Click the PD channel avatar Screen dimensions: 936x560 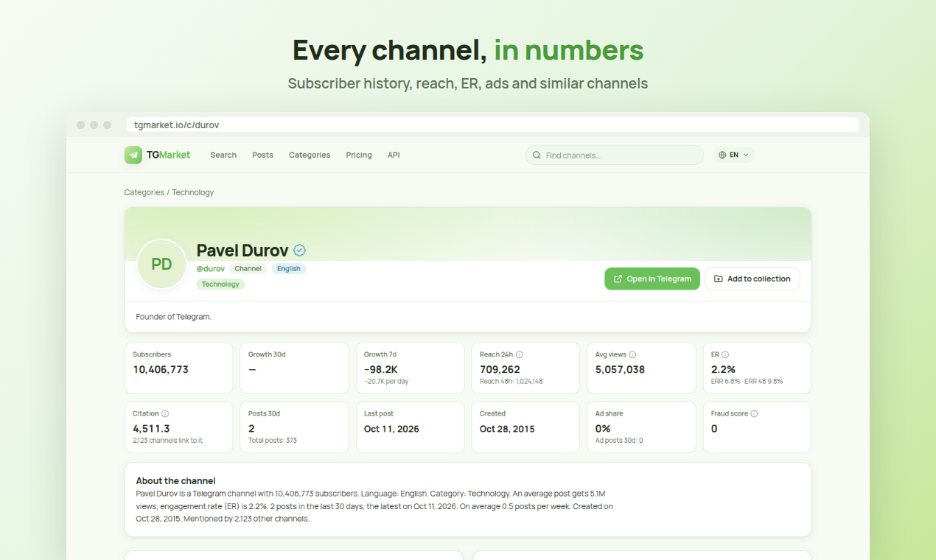[x=162, y=264]
